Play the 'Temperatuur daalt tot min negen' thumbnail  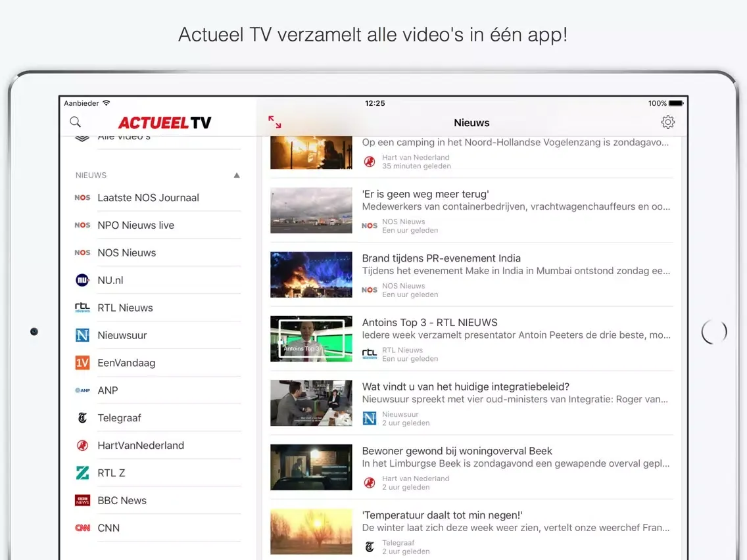311,532
